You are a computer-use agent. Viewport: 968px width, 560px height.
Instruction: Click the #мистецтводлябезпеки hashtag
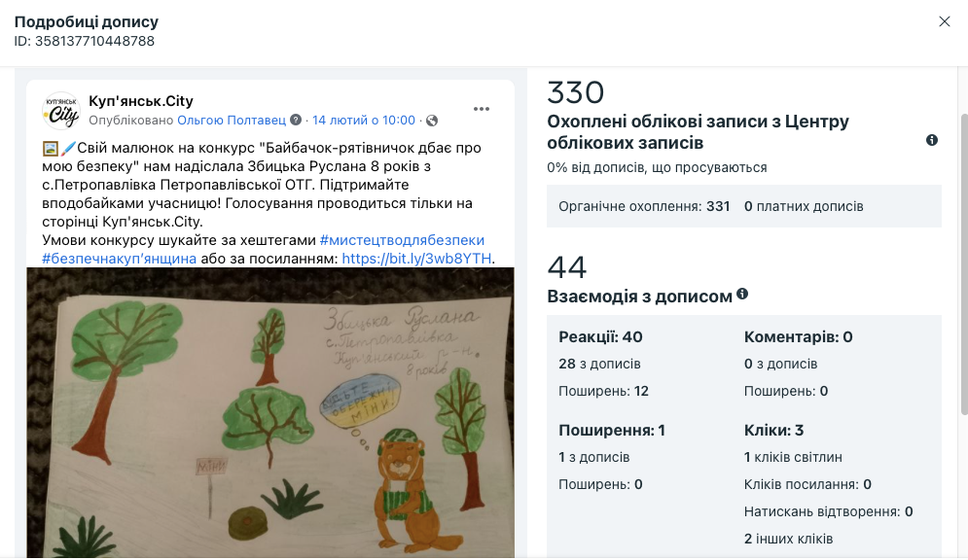click(402, 240)
